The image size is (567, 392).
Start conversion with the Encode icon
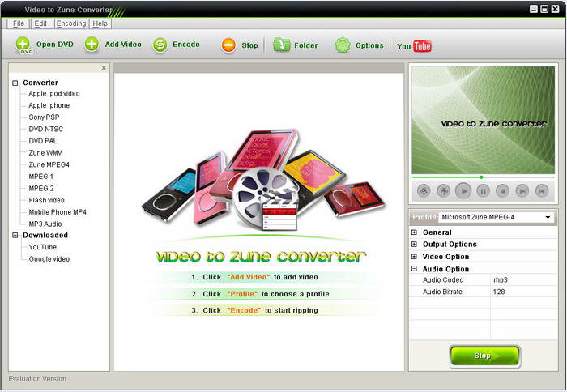point(160,45)
